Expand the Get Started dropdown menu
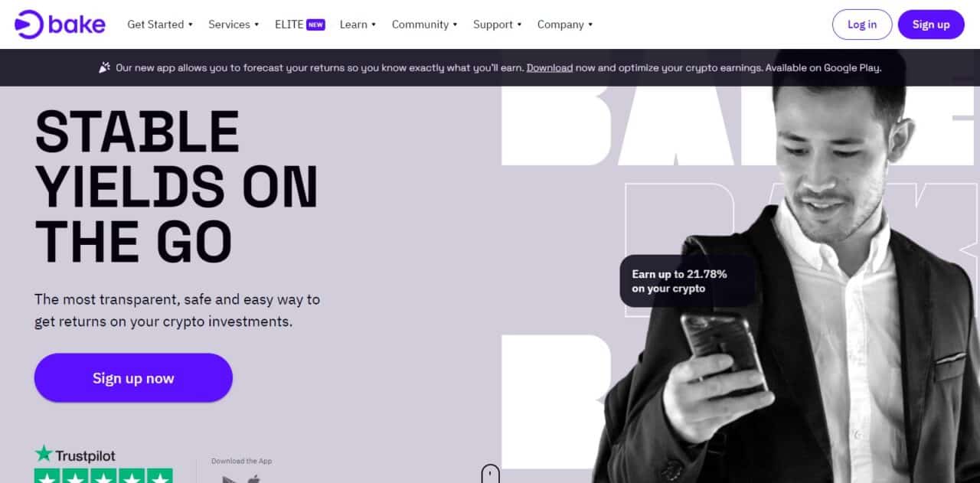 coord(159,24)
